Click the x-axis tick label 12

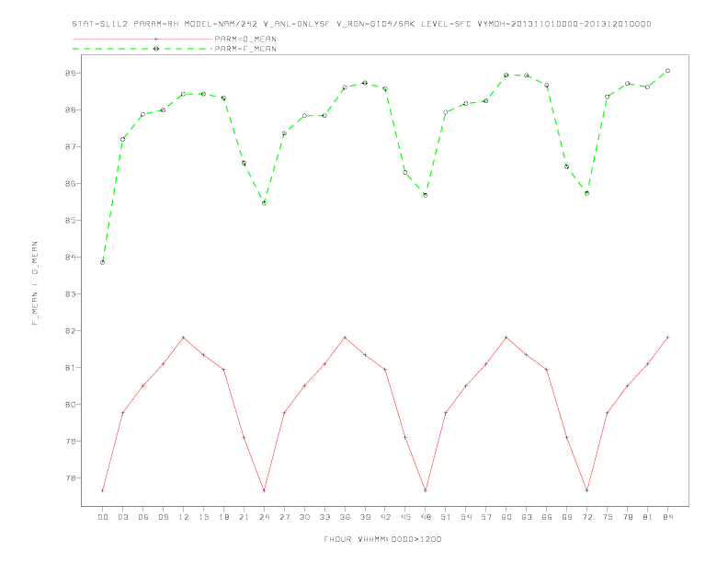point(184,517)
